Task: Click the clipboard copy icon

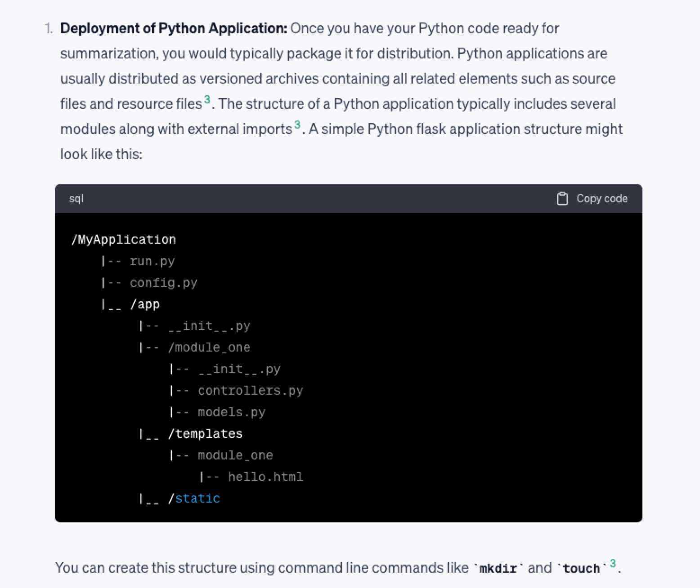Action: [x=562, y=199]
